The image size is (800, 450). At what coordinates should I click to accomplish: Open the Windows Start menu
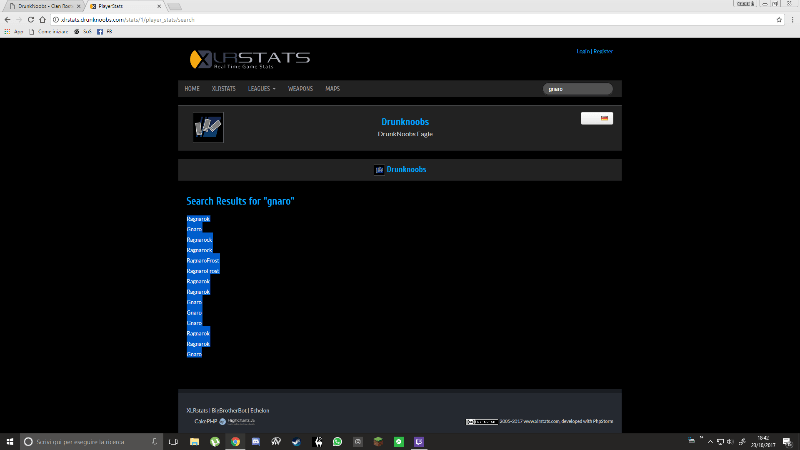click(10, 441)
